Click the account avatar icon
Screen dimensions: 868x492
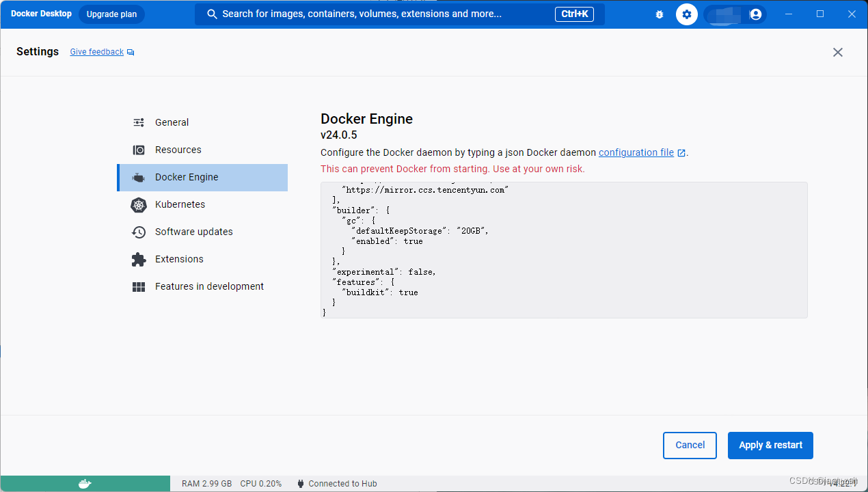756,14
